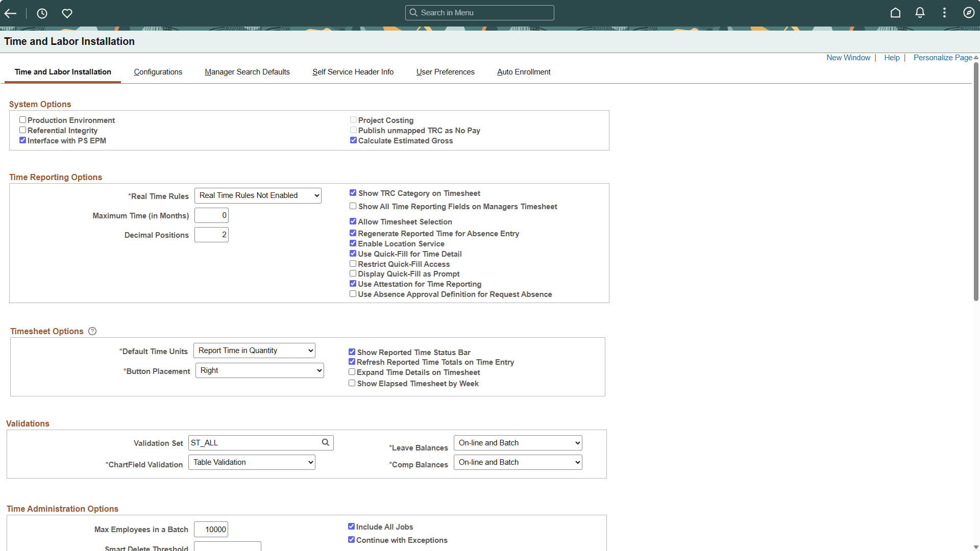
Task: Go to Home icon
Action: [x=895, y=13]
